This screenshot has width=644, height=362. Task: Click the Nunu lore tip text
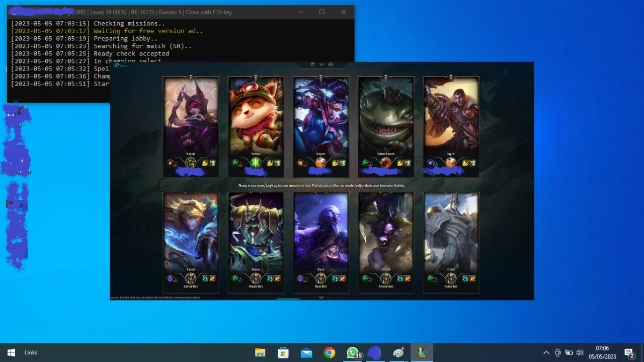(x=321, y=185)
